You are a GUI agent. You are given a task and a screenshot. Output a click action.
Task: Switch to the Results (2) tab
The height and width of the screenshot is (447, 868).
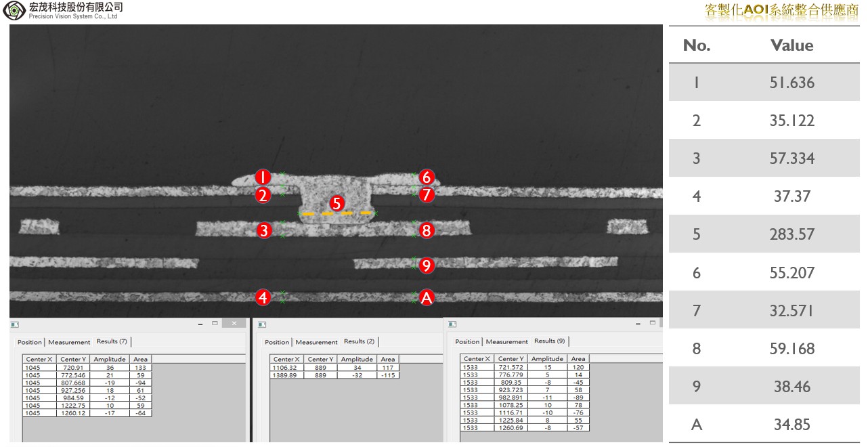(x=359, y=341)
